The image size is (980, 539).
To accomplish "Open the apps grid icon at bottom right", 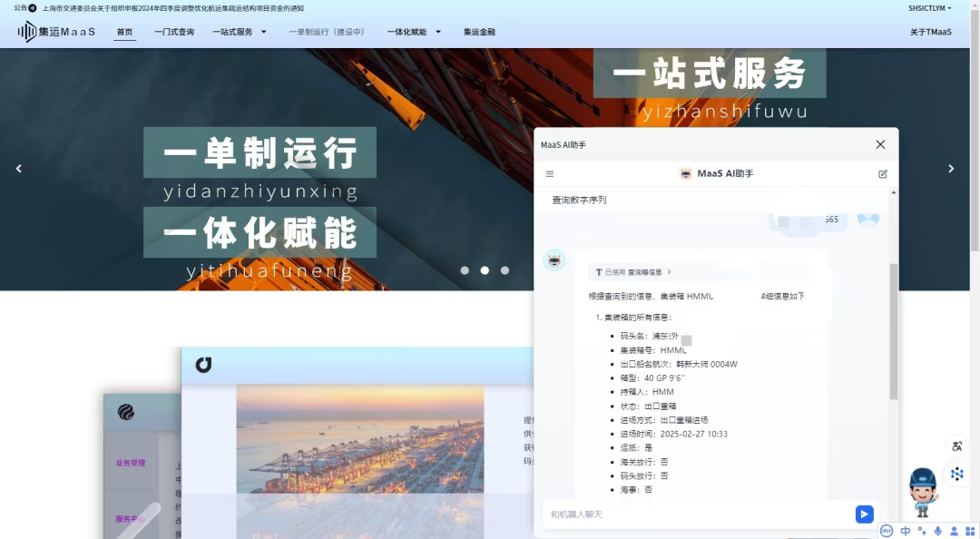I will coord(970,531).
